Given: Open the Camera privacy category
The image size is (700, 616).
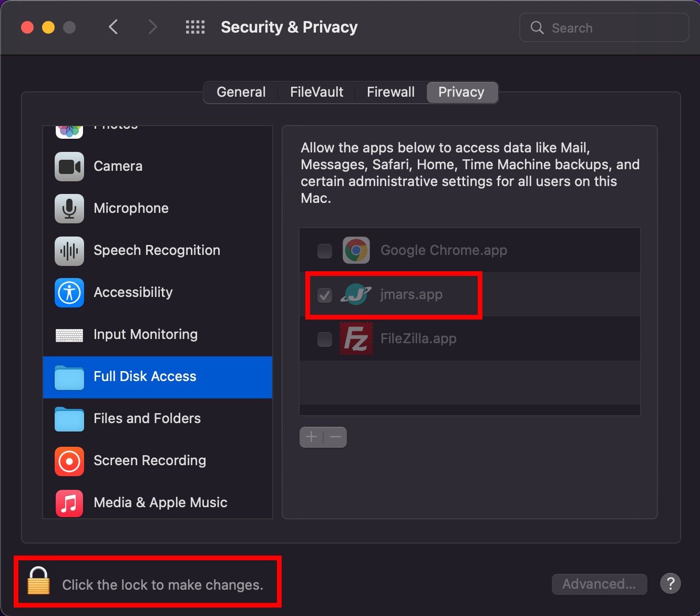Looking at the screenshot, I should pyautogui.click(x=157, y=166).
